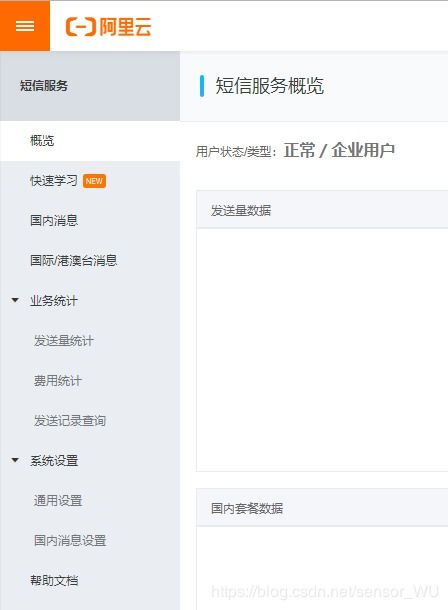Image resolution: width=448 pixels, height=610 pixels.
Task: Click the 国内套餐数据 panel header
Action: [322, 508]
